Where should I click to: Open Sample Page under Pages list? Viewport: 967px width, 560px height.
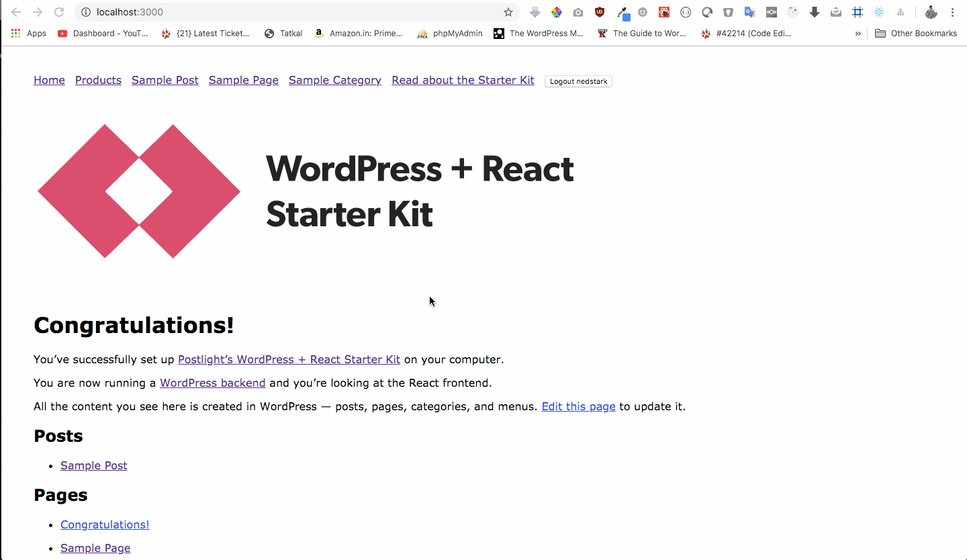[x=95, y=548]
